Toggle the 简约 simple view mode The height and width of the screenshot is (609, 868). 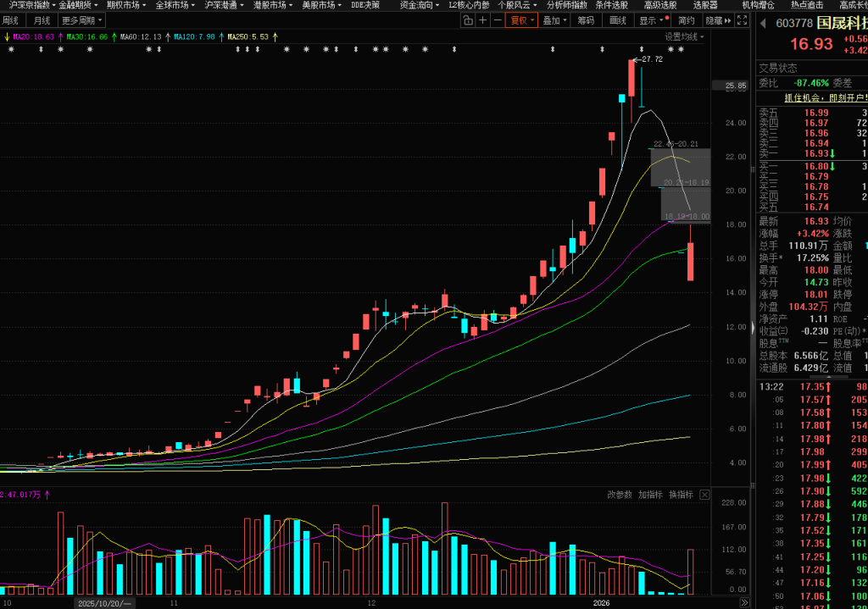click(x=687, y=20)
